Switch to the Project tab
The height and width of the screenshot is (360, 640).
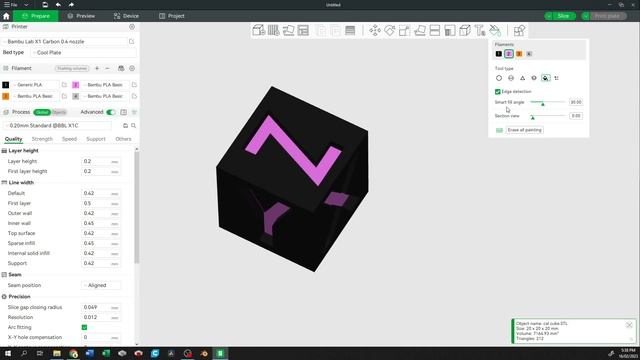tap(172, 16)
